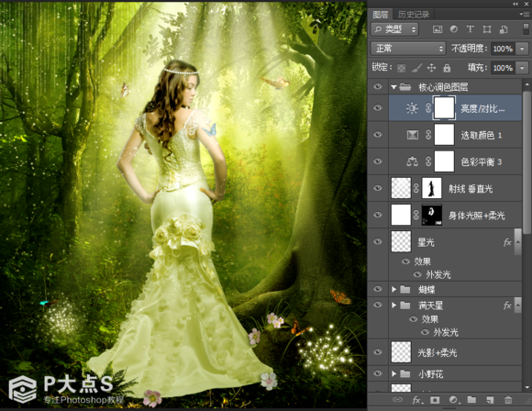
Task: Collapse the 核心调色图层 group
Action: [393, 87]
